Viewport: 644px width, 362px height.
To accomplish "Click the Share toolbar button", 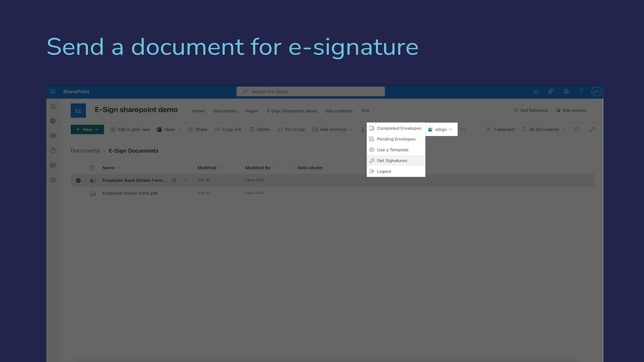I will tap(198, 130).
